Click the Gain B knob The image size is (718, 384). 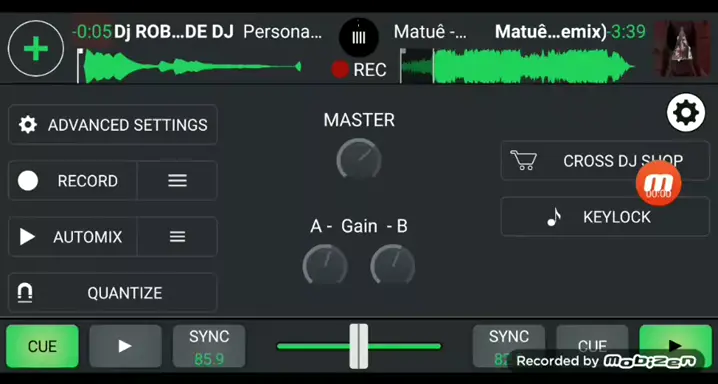[x=392, y=265]
